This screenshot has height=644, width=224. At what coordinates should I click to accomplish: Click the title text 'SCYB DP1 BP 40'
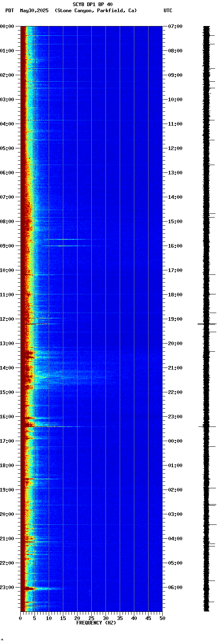pyautogui.click(x=93, y=4)
